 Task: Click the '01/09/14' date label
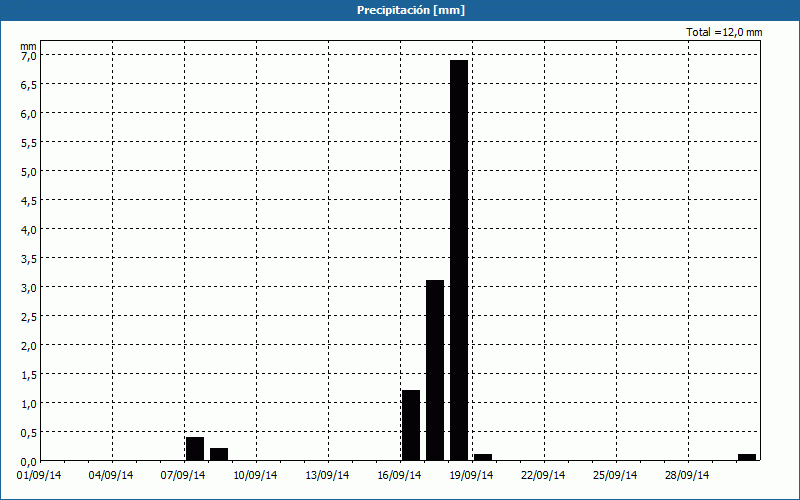39,475
